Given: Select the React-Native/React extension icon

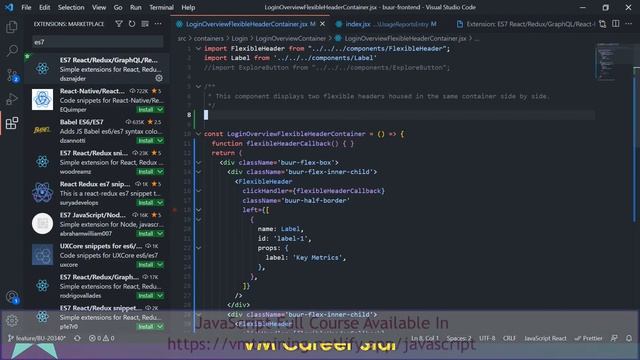Looking at the screenshot, I should (x=42, y=100).
